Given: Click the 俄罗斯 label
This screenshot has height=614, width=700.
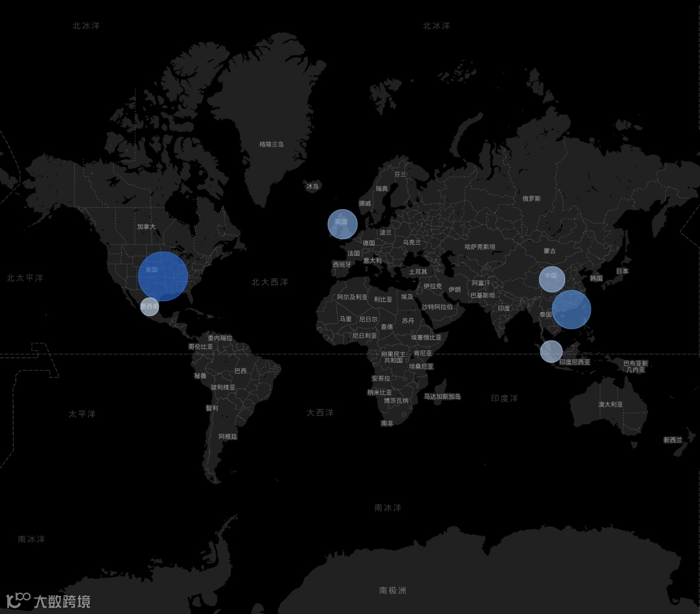Looking at the screenshot, I should pos(531,199).
